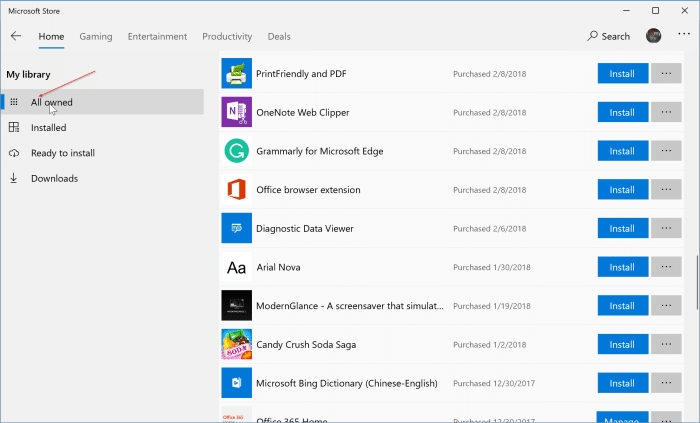
Task: Go back with the back arrow
Action: [16, 36]
